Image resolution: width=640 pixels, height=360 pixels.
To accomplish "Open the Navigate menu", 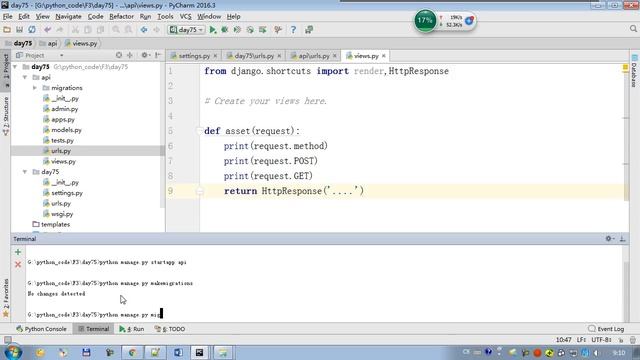I will (x=68, y=16).
